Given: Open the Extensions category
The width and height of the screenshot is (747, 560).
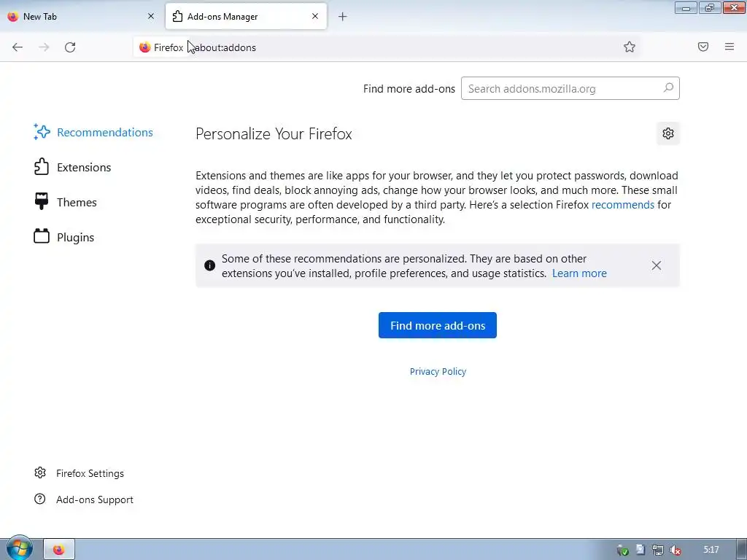Looking at the screenshot, I should (73, 167).
